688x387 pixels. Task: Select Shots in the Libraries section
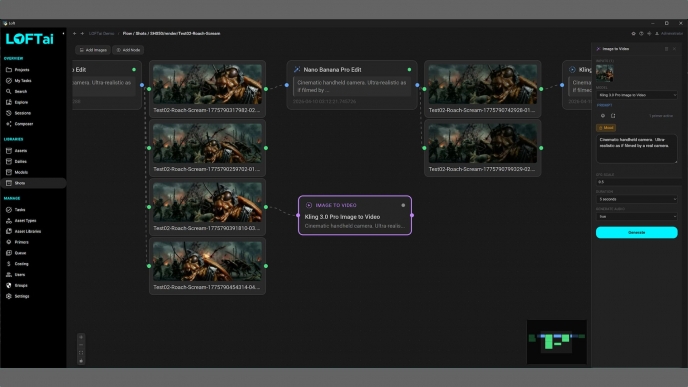33,183
